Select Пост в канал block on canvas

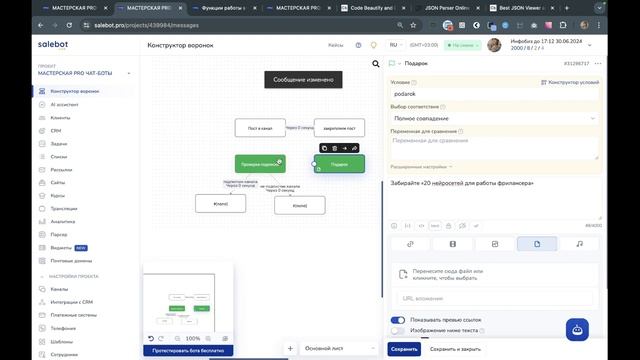coord(260,128)
